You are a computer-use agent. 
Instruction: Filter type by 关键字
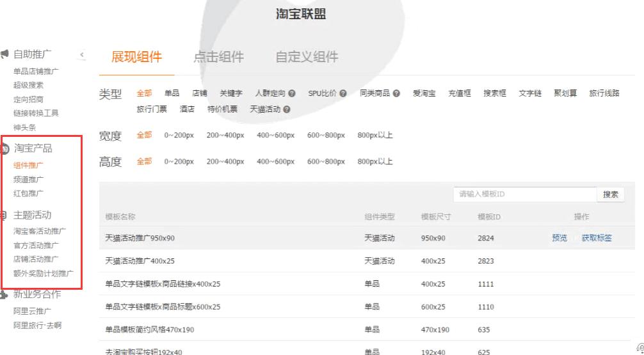(231, 93)
